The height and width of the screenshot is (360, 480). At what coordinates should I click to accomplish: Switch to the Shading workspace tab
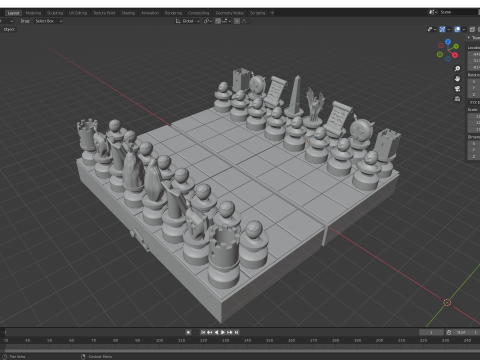pos(128,13)
